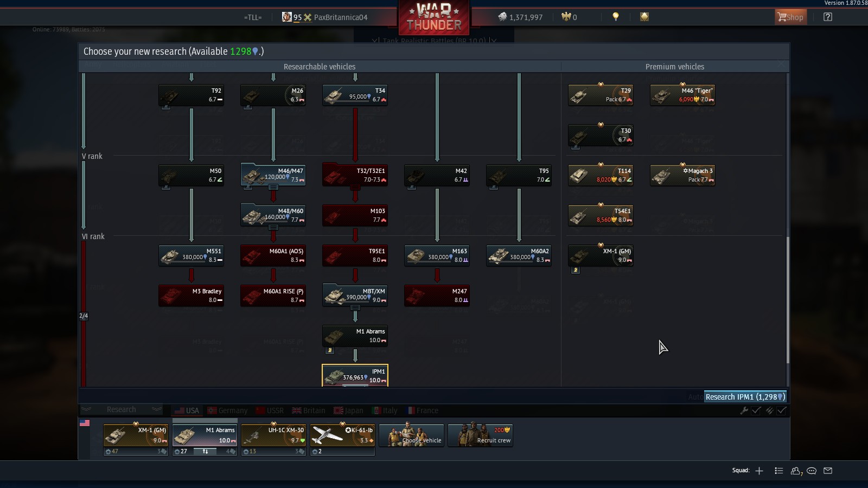868x488 pixels.
Task: Click Recruit crew button
Action: 481,435
